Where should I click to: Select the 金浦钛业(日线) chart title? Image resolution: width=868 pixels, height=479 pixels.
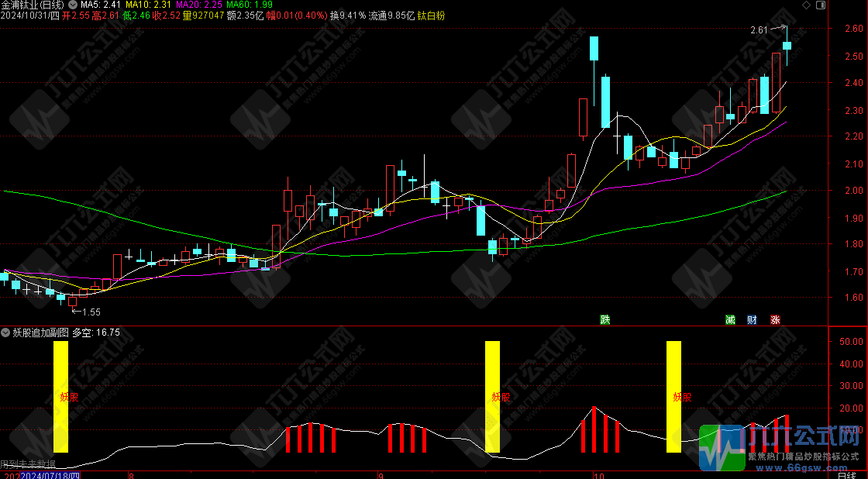pos(33,5)
